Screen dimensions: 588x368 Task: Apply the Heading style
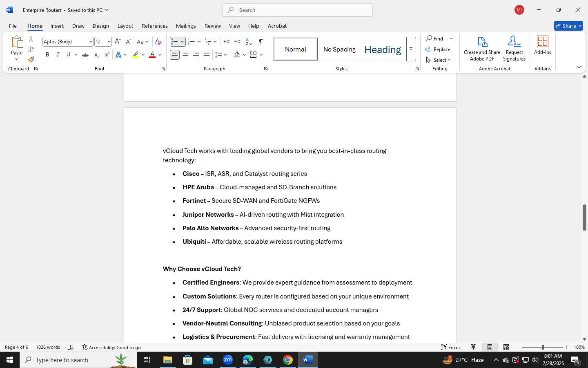coord(383,49)
